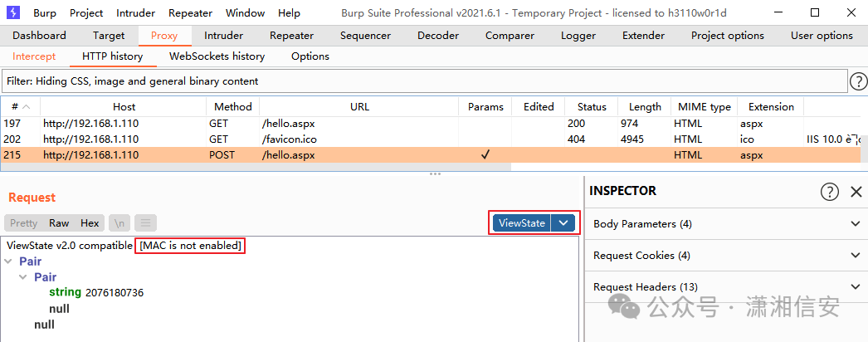Screen dimensions: 868x342
Task: Expand Request Headers (13) section
Action: pos(726,286)
